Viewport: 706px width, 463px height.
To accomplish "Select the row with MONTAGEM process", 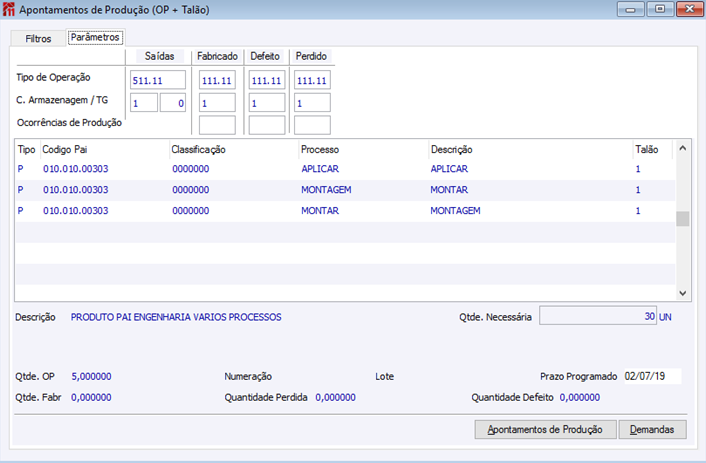I will (x=345, y=190).
